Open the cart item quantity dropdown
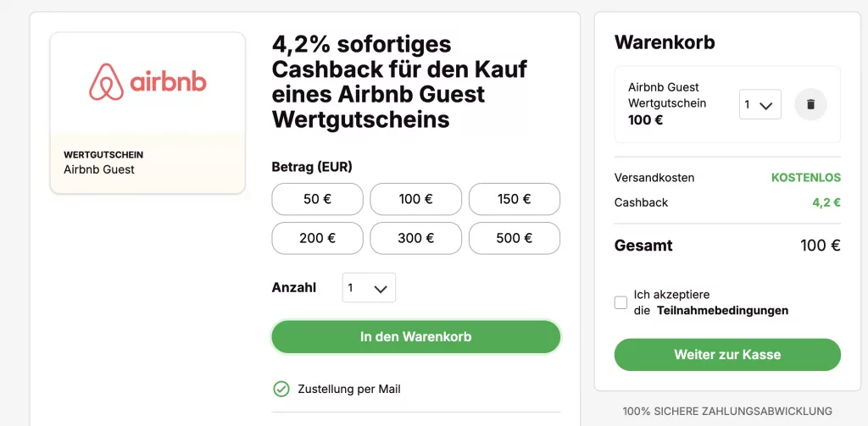The image size is (868, 426). pyautogui.click(x=759, y=105)
